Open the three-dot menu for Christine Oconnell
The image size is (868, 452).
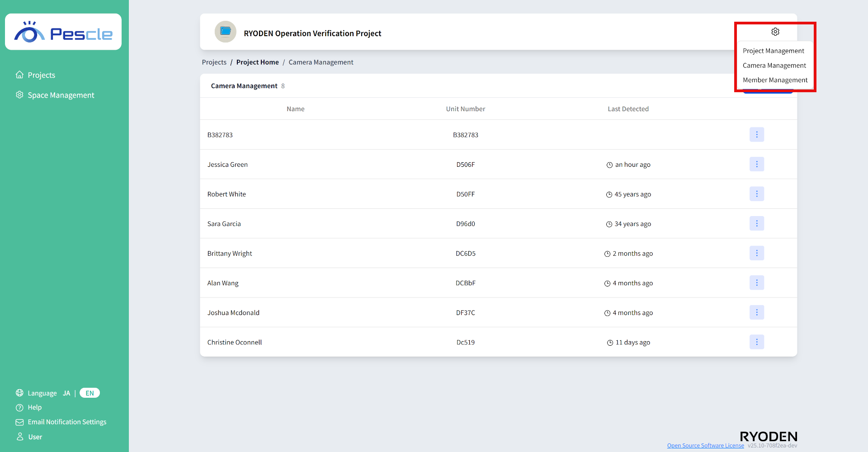(x=756, y=342)
